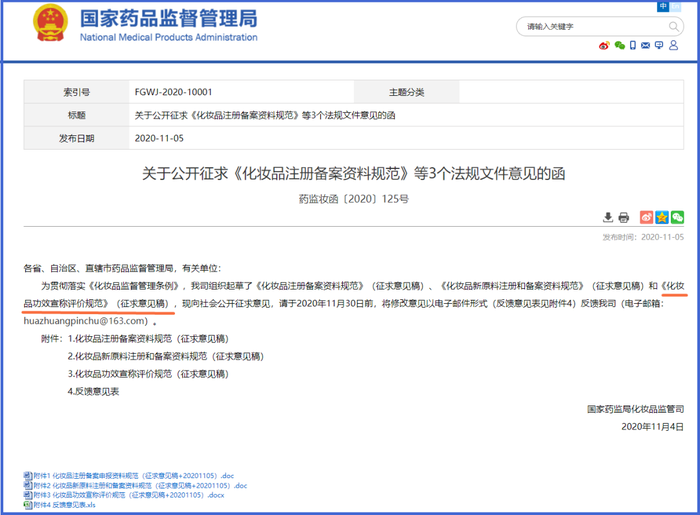This screenshot has width=700, height=515.
Task: Click the mobile phone icon in header
Action: [633, 45]
